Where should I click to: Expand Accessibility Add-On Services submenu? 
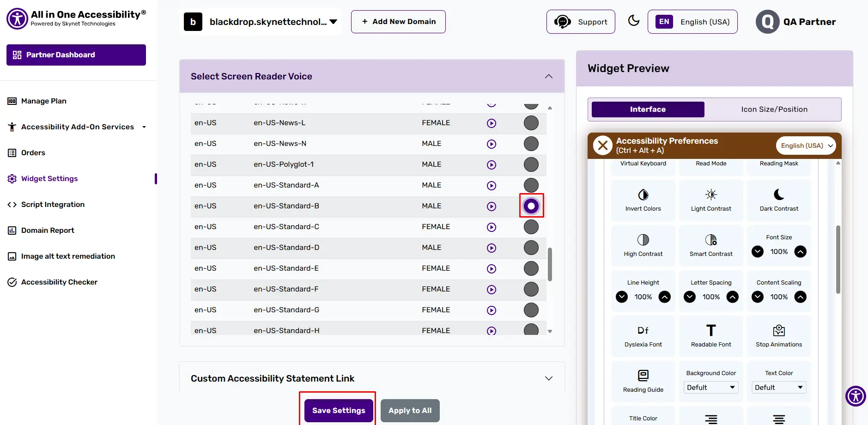pyautogui.click(x=78, y=127)
